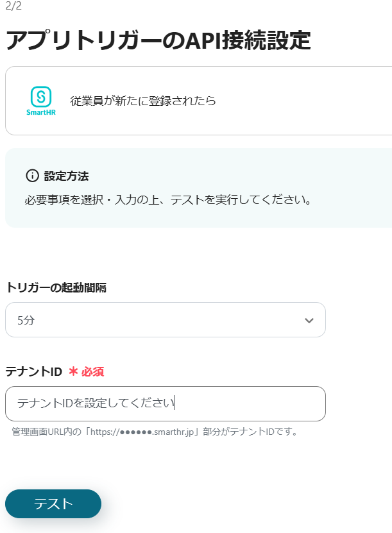
Task: Click the red required asterisk icon
Action: [73, 371]
